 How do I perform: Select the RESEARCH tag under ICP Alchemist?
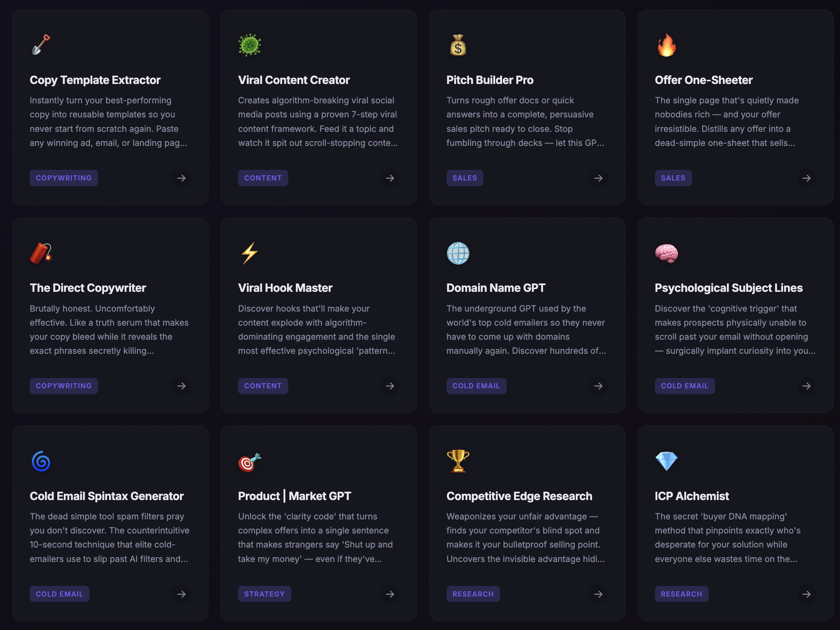(682, 594)
